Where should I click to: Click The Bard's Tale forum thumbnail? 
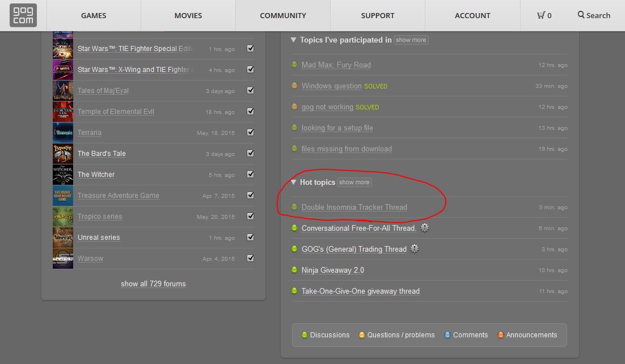(63, 154)
